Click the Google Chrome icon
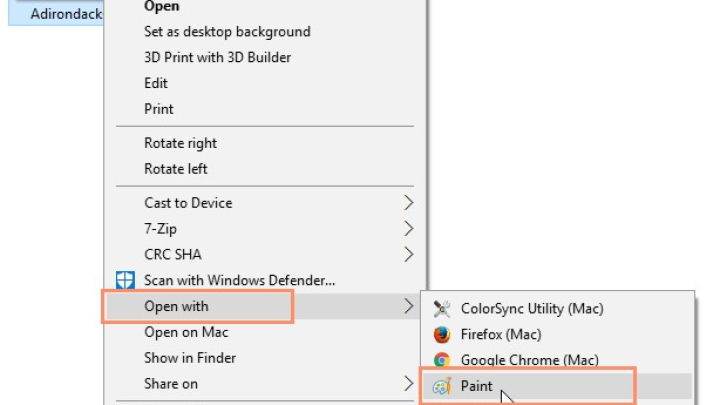The image size is (720, 405). point(442,360)
